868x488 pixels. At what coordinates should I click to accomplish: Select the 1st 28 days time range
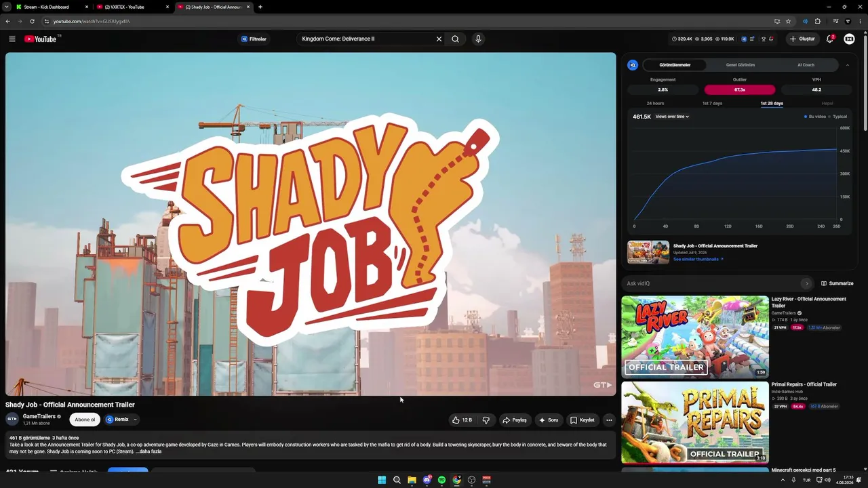click(x=772, y=104)
